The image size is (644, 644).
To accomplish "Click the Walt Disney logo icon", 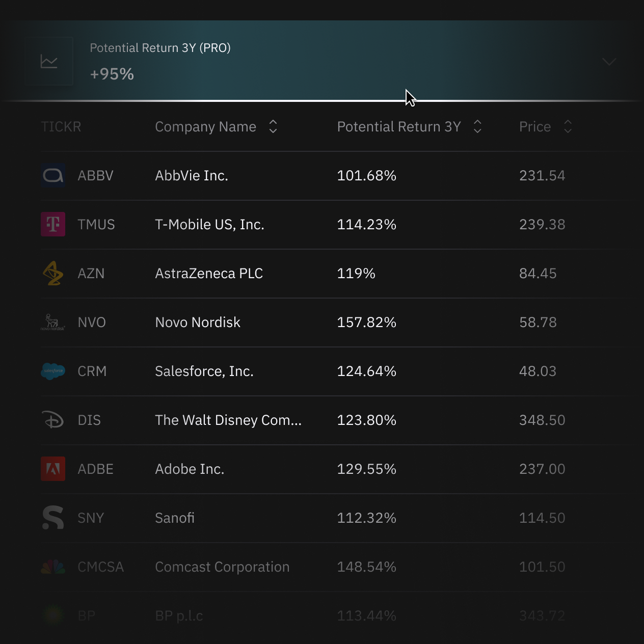I will point(52,420).
